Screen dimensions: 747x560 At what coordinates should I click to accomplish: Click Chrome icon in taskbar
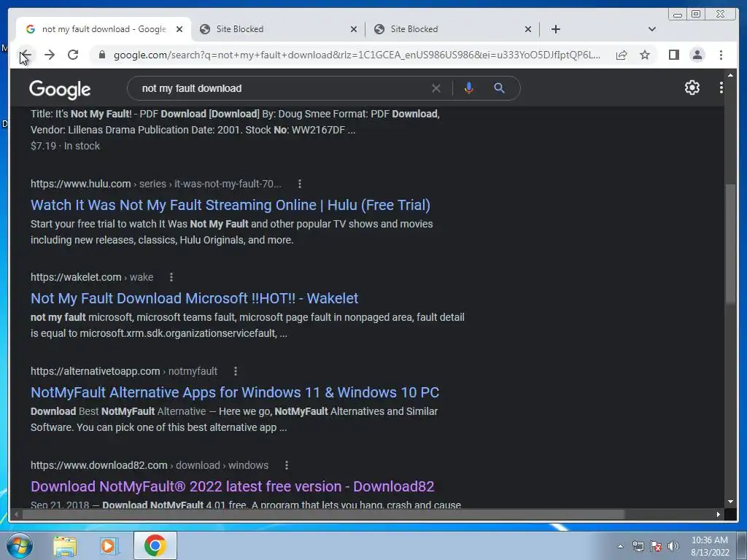coord(155,545)
